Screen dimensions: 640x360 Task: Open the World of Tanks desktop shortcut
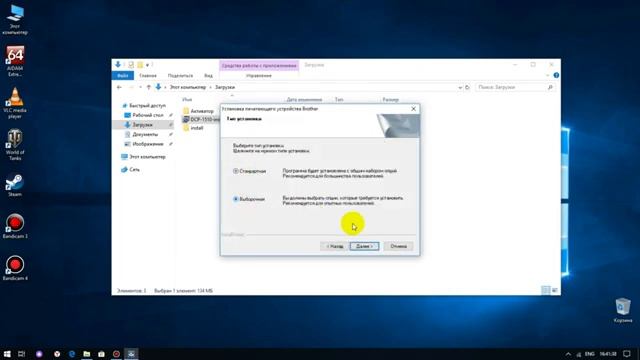point(15,145)
